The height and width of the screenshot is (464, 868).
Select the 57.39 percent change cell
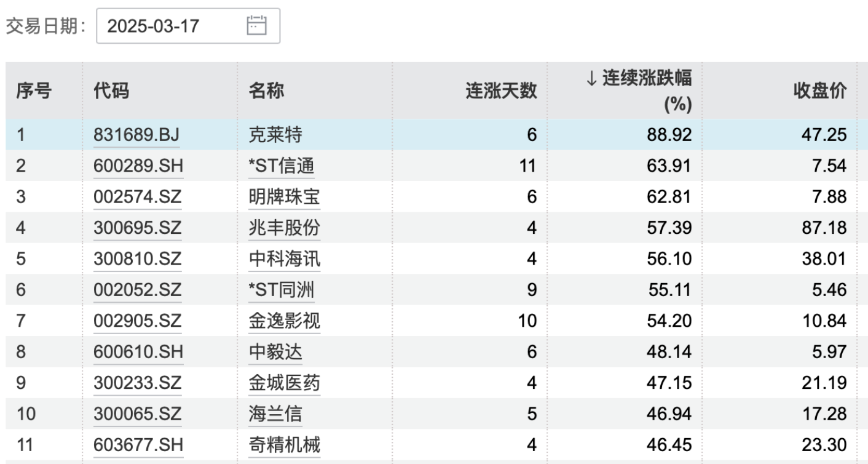coord(670,228)
